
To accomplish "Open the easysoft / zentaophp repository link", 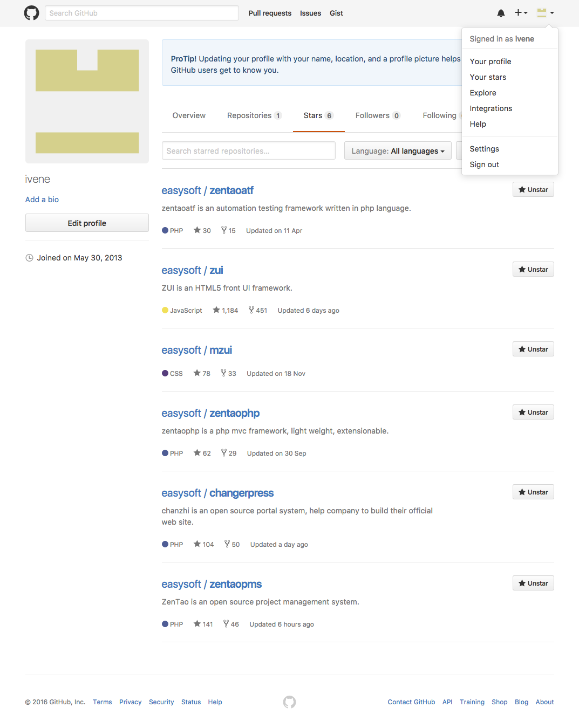I will 210,413.
